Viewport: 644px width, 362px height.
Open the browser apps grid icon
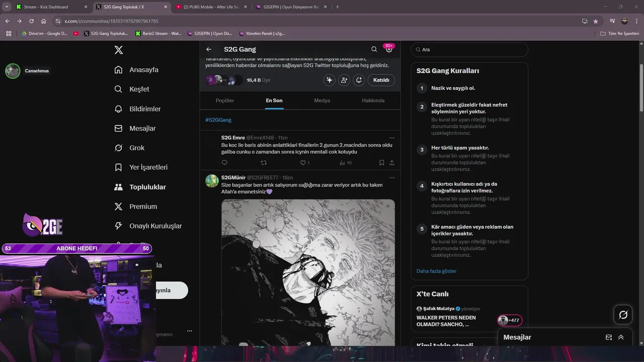pyautogui.click(x=9, y=34)
